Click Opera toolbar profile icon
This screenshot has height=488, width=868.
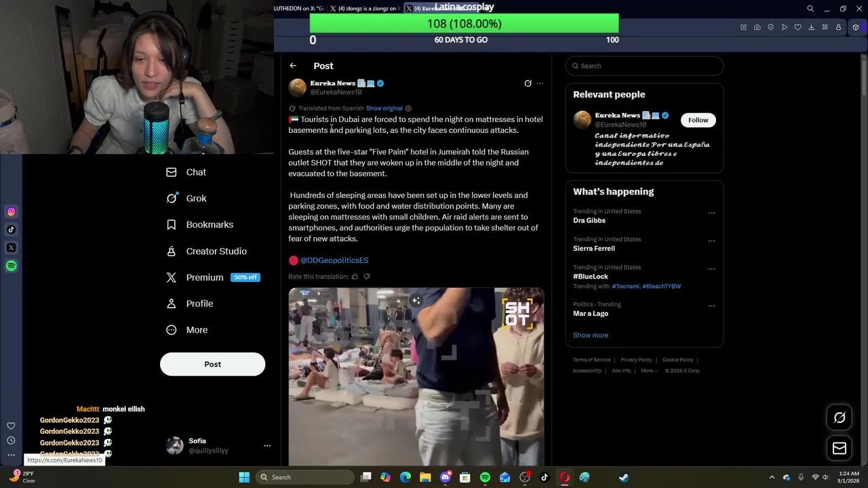838,27
